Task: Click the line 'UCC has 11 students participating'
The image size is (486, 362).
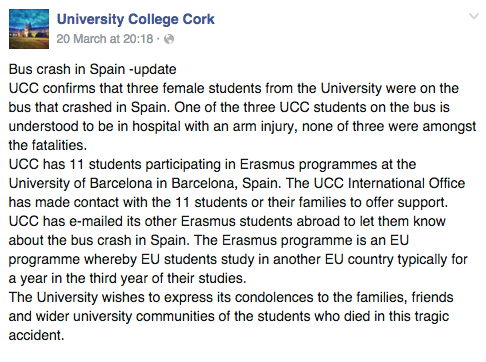Action: pos(212,165)
